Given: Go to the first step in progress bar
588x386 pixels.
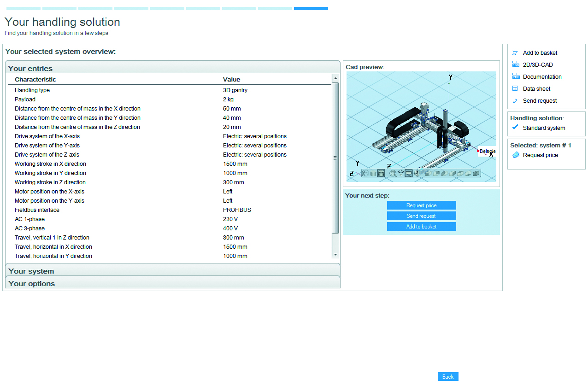Looking at the screenshot, I should coord(24,8).
